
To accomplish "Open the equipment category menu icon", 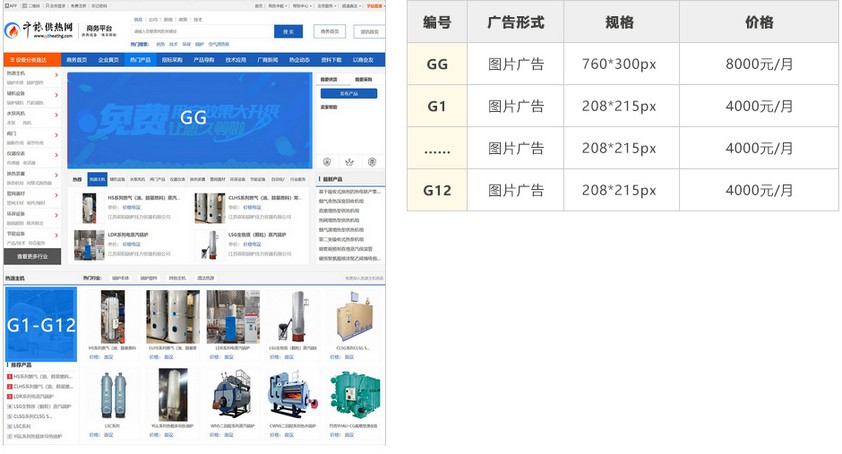I will click(13, 60).
